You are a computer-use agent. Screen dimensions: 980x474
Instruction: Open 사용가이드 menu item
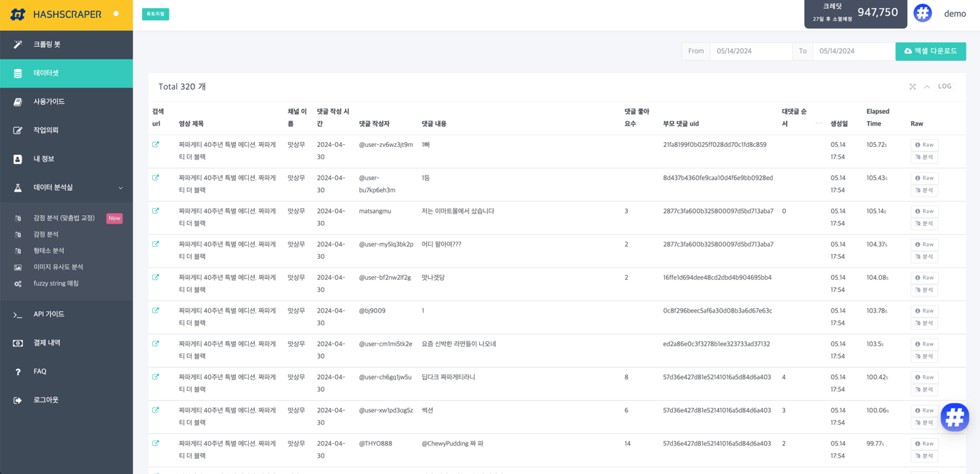66,102
